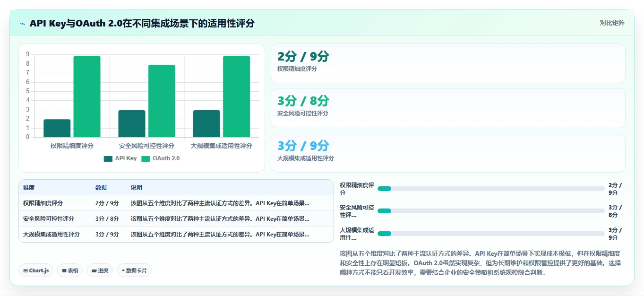
Task: Click the 对比矩阵 label in header
Action: click(612, 23)
